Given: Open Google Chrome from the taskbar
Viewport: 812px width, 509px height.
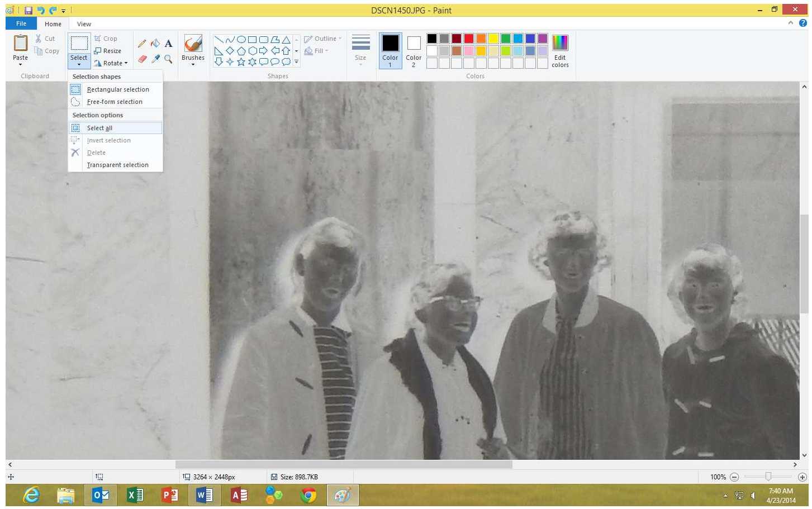Looking at the screenshot, I should click(308, 495).
